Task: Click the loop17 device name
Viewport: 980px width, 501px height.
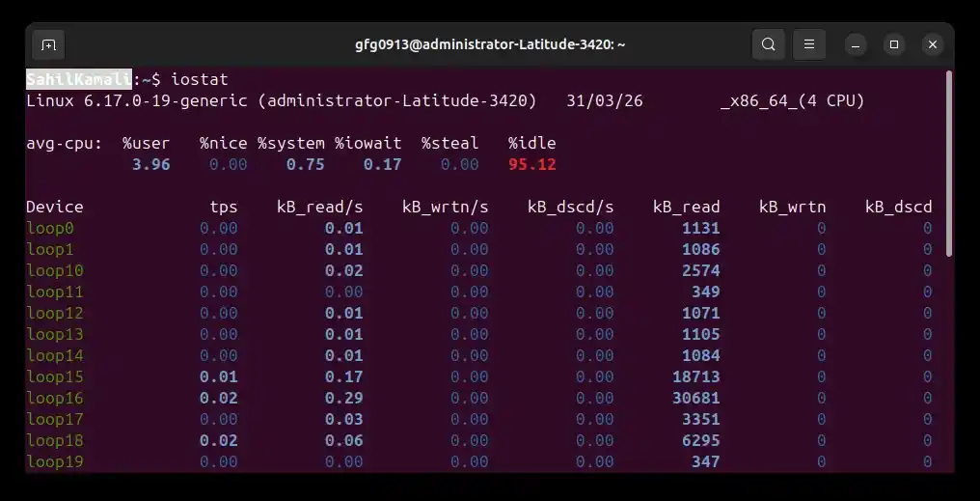Action: coord(55,420)
